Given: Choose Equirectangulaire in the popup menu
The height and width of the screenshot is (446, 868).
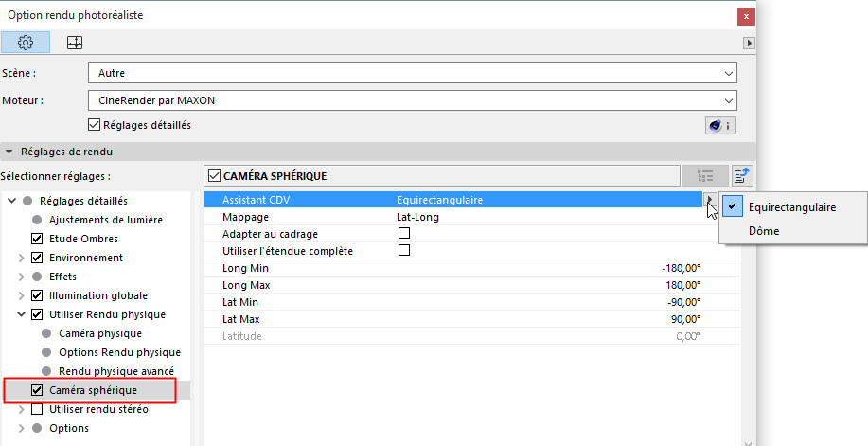Looking at the screenshot, I should [x=791, y=206].
